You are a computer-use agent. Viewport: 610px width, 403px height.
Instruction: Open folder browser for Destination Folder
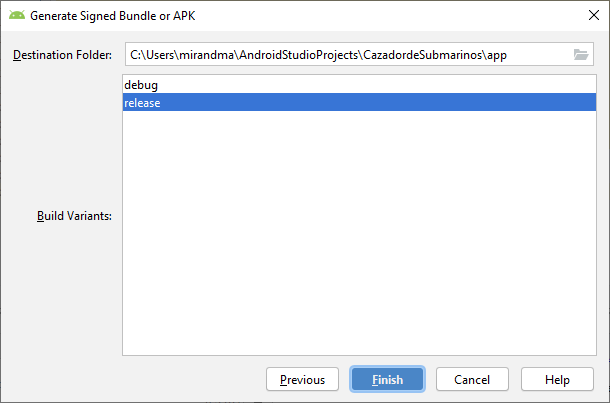click(582, 55)
